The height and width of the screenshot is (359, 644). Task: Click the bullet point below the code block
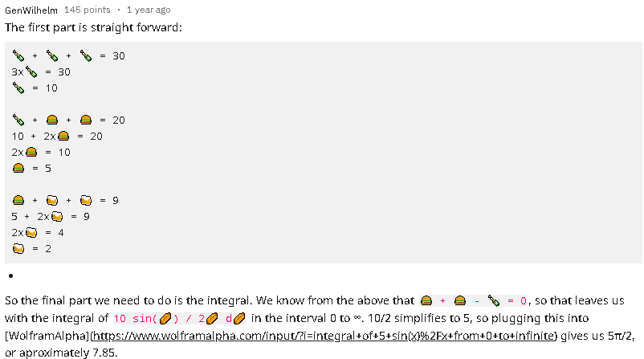point(10,275)
